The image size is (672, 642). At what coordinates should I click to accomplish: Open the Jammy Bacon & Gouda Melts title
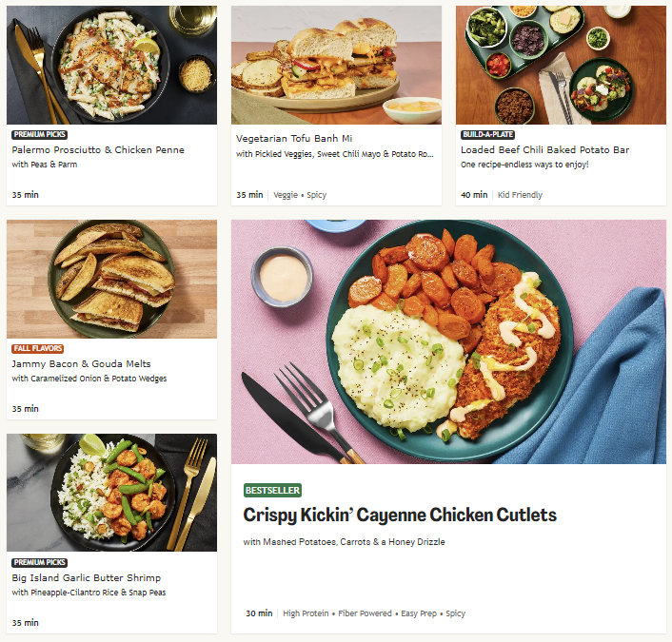[82, 364]
